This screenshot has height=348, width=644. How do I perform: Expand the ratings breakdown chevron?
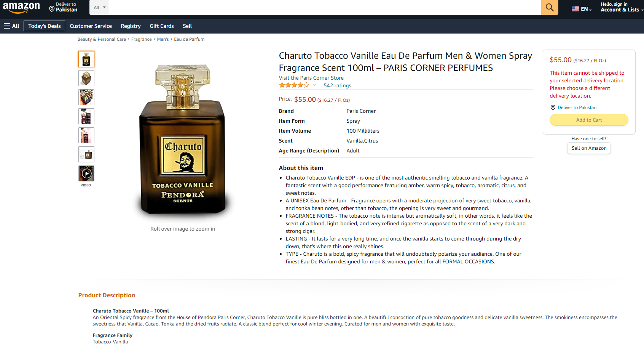point(314,85)
